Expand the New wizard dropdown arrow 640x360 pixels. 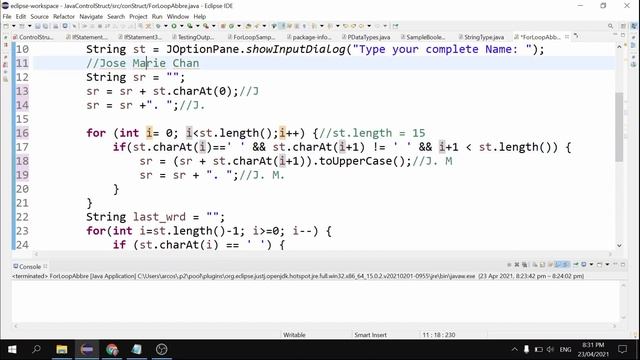(x=13, y=26)
